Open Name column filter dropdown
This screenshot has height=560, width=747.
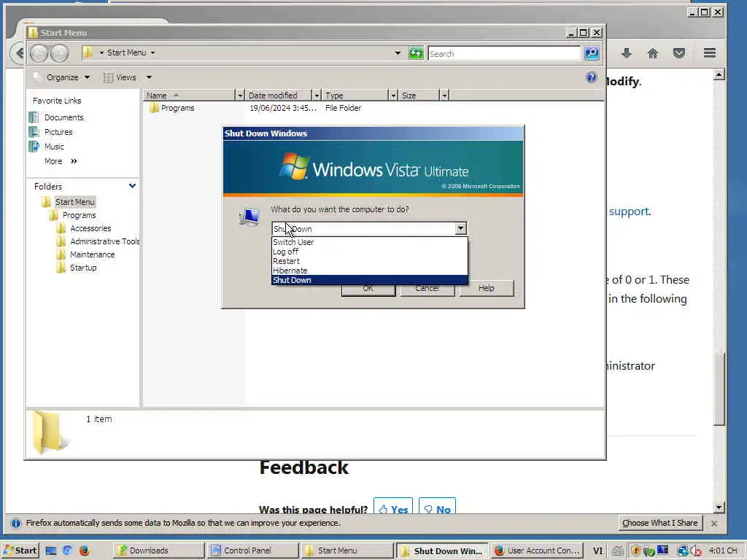(240, 96)
